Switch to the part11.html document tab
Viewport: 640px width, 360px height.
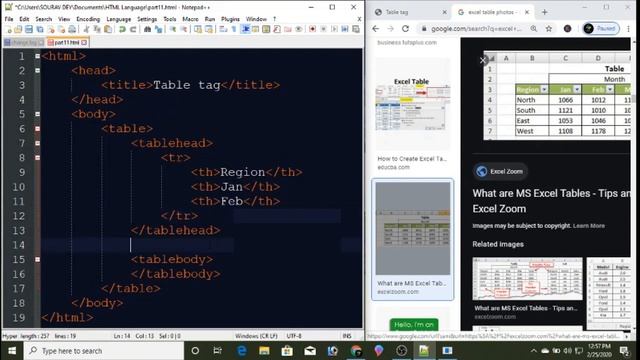(x=67, y=42)
